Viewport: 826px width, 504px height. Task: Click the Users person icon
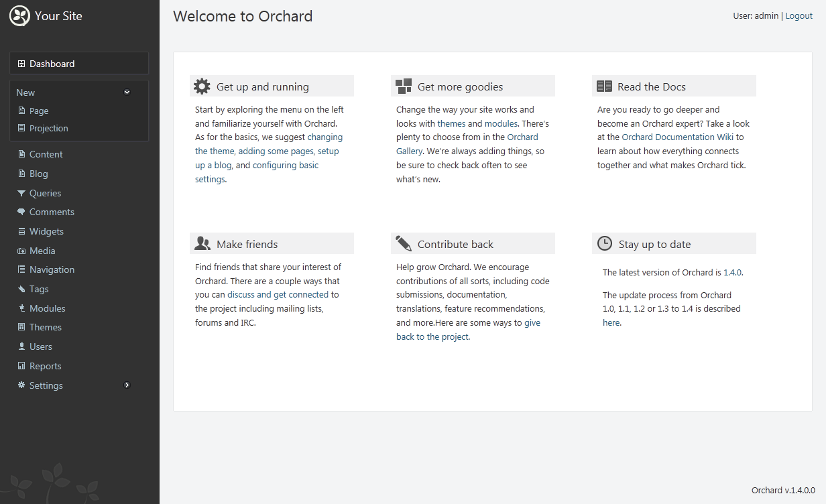tap(21, 346)
